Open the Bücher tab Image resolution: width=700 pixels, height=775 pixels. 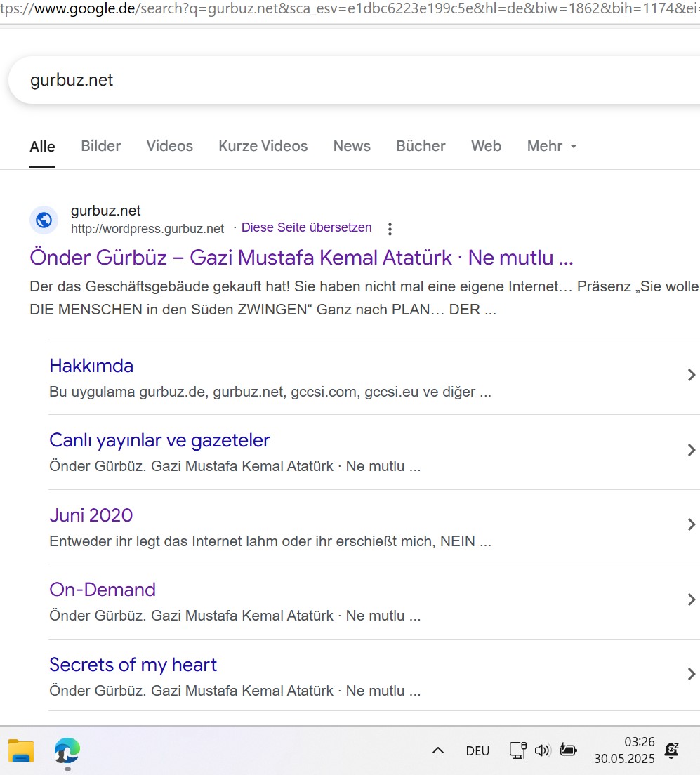click(x=421, y=146)
